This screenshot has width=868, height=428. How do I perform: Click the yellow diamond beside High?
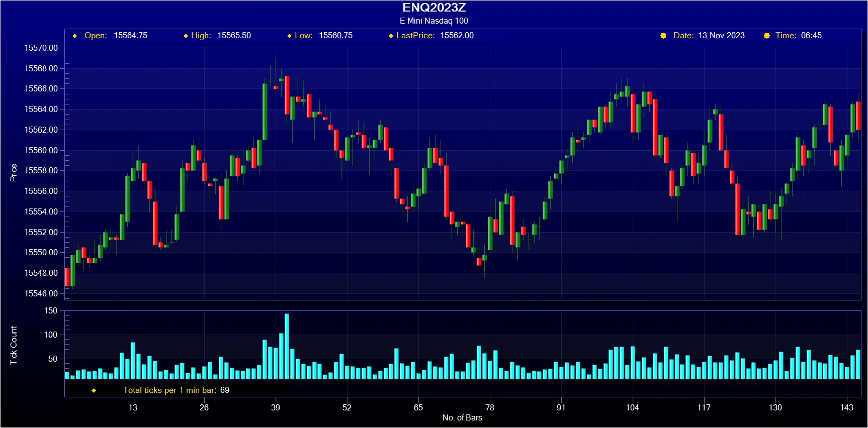[186, 36]
